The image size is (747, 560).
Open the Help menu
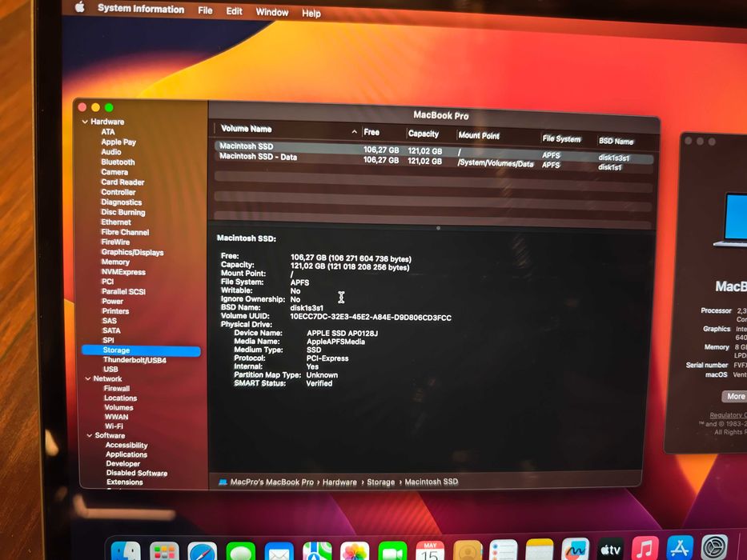[x=311, y=14]
